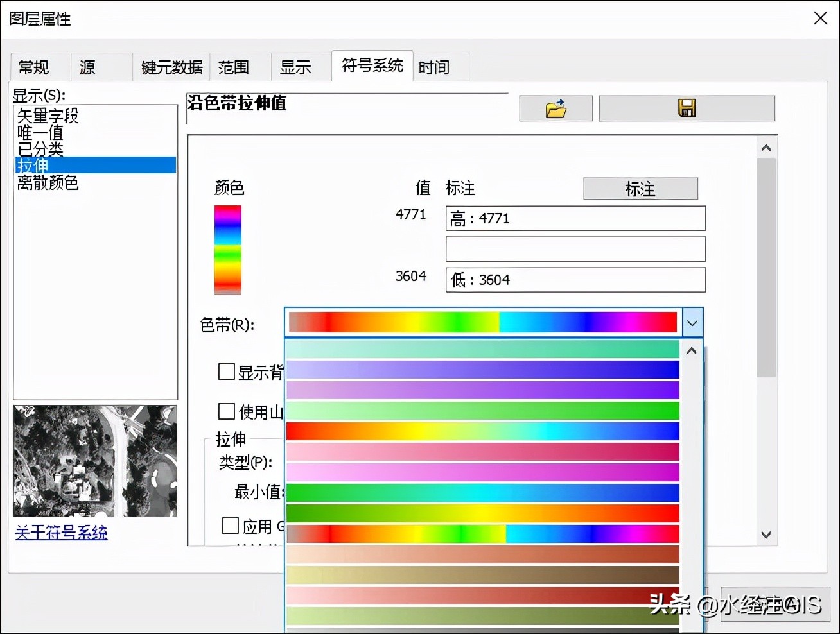Pick the light pink to magenta ramp
Image resolution: width=840 pixels, height=634 pixels.
tap(482, 472)
